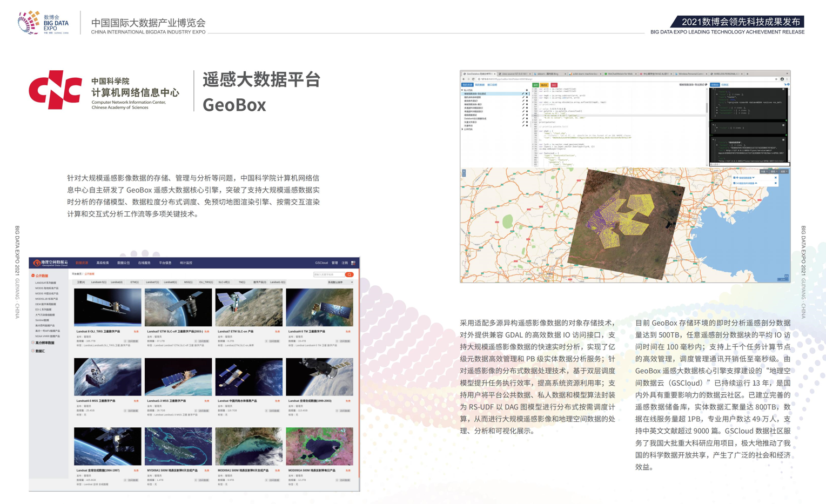
Task: Click the console command input field
Action: pyautogui.click(x=749, y=164)
